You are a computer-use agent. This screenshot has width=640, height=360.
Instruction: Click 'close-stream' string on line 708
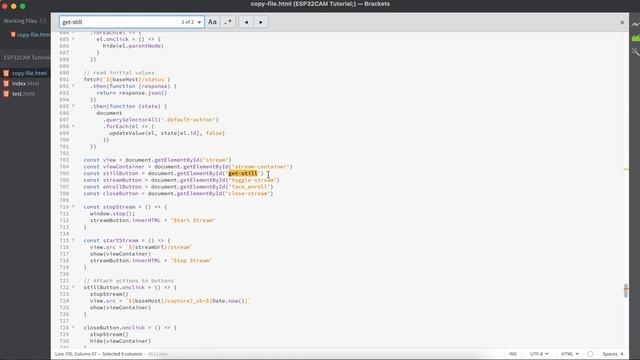(249, 193)
